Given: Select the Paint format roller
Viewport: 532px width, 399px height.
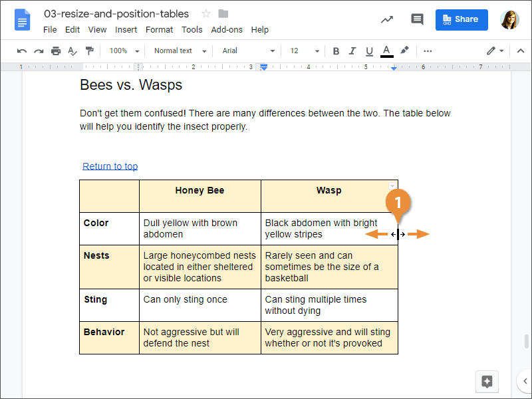Looking at the screenshot, I should [89, 51].
